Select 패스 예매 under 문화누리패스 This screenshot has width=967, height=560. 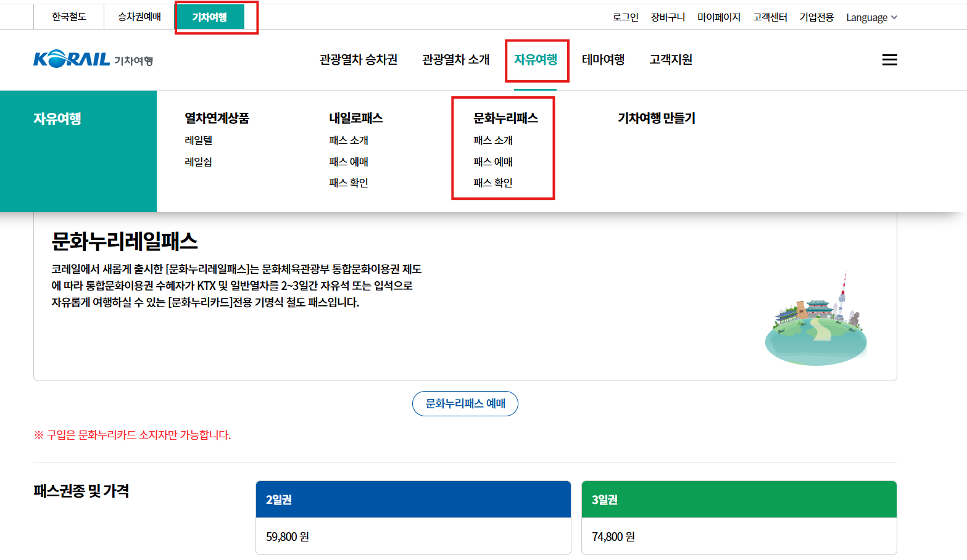[493, 162]
